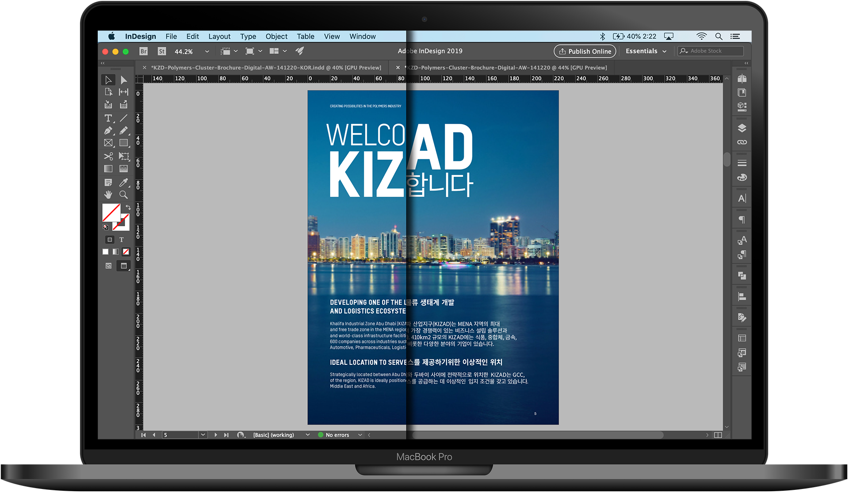Image resolution: width=849 pixels, height=504 pixels.
Task: Open the zoom level dropdown
Action: pyautogui.click(x=207, y=51)
